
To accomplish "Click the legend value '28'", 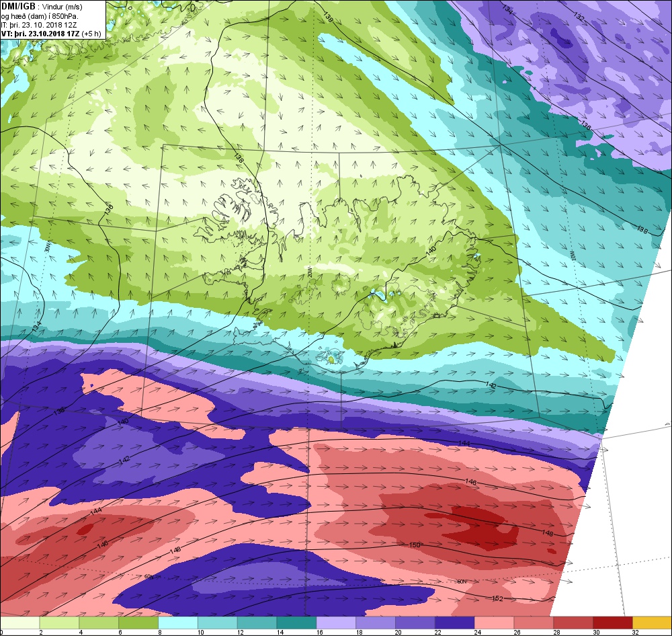I will pyautogui.click(x=556, y=632).
